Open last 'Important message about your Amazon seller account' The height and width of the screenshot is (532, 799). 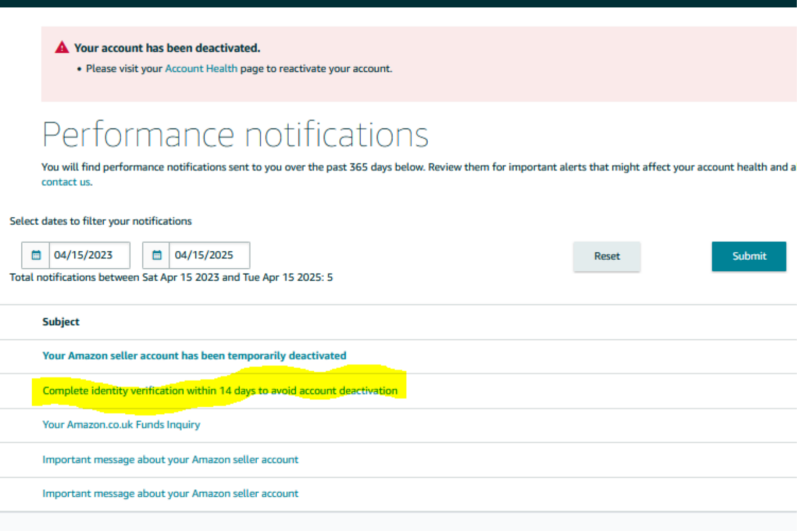pos(170,493)
